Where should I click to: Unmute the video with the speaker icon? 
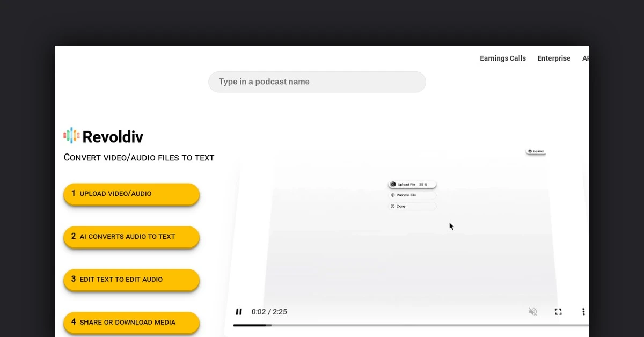(532, 312)
